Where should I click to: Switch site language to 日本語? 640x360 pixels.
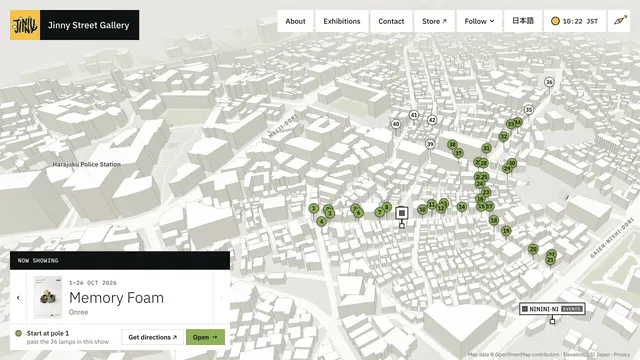(523, 21)
